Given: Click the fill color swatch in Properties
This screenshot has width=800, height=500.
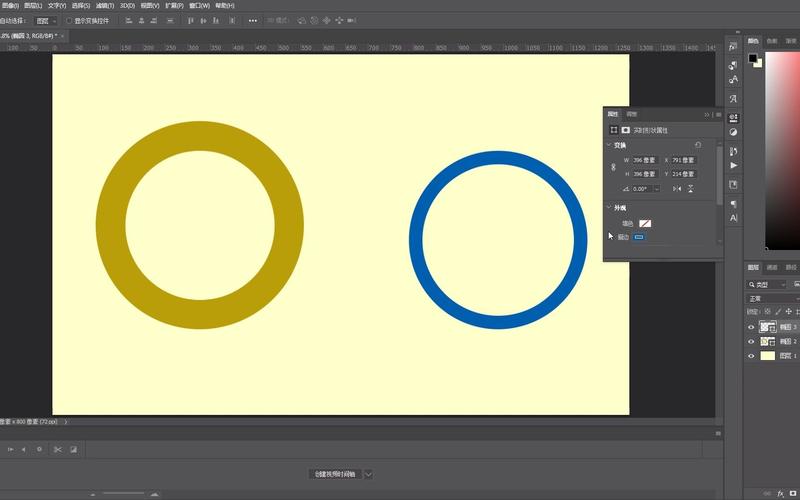Looking at the screenshot, I should tap(645, 223).
